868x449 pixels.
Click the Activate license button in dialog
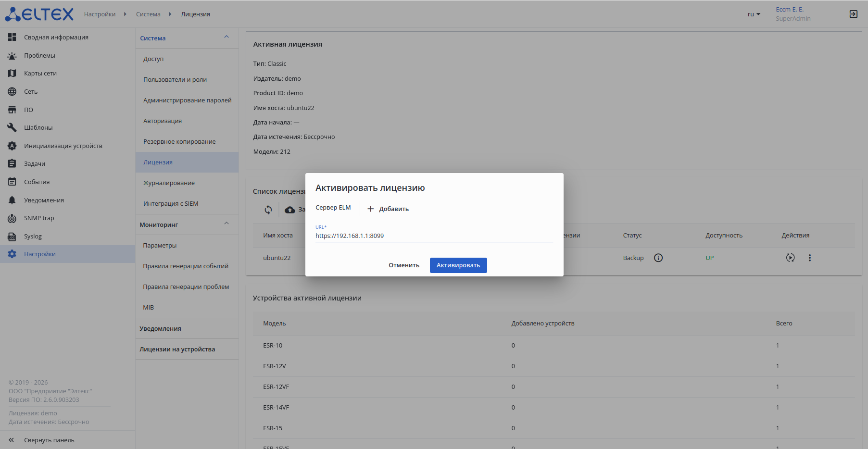click(458, 265)
